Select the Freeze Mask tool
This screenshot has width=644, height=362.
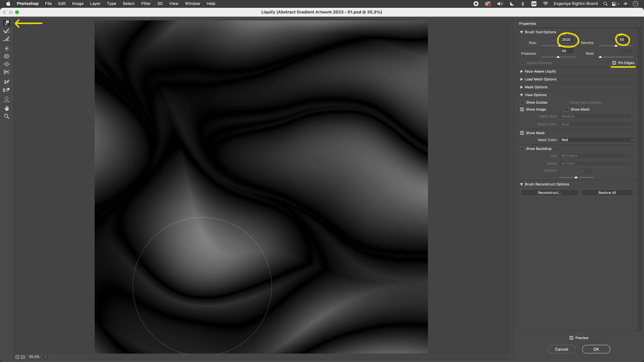point(7,82)
